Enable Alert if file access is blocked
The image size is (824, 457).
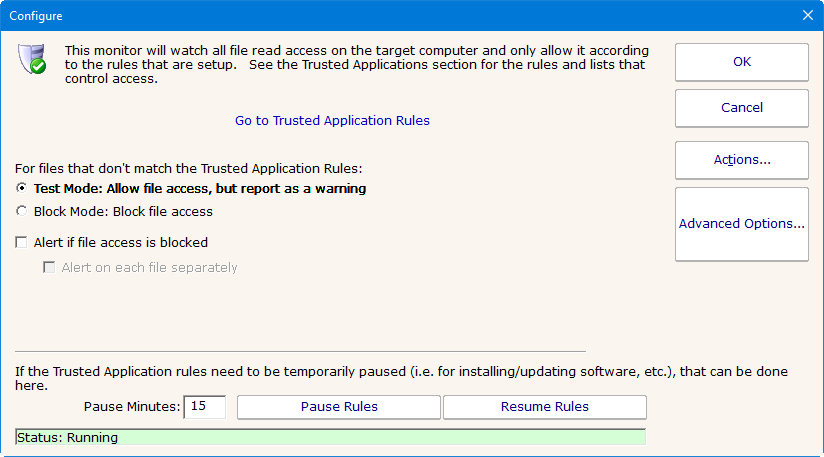[23, 242]
